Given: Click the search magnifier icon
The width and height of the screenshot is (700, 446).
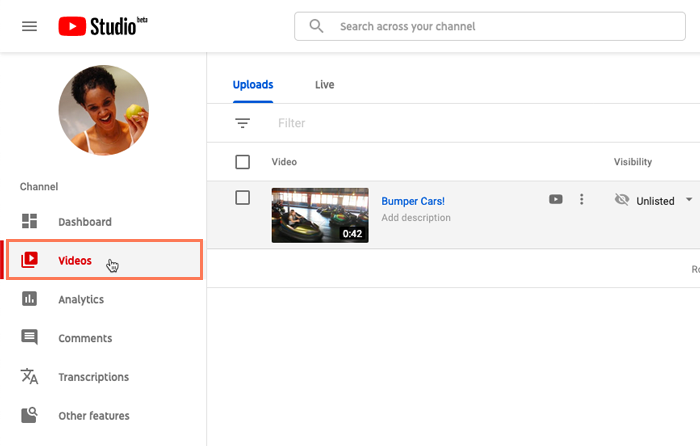Looking at the screenshot, I should (316, 26).
